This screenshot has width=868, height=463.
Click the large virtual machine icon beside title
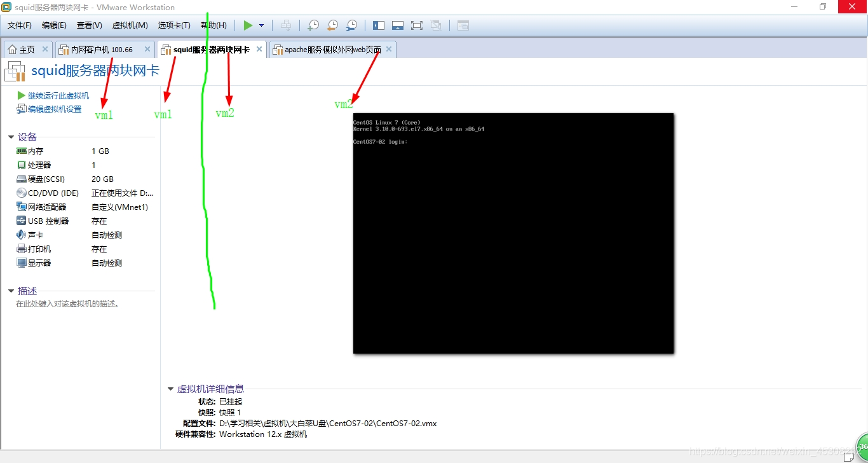click(x=15, y=72)
